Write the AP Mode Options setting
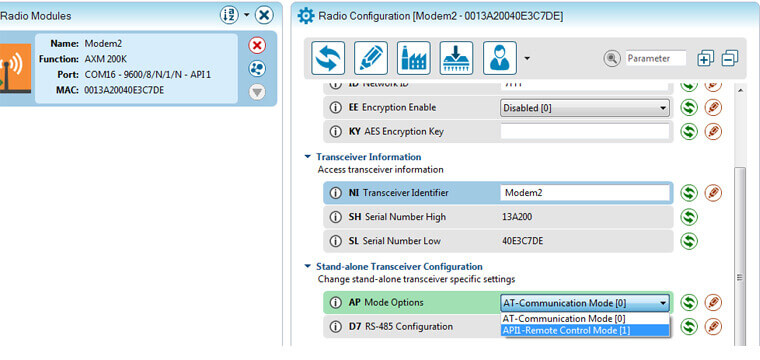The height and width of the screenshot is (360, 760). coord(713,303)
